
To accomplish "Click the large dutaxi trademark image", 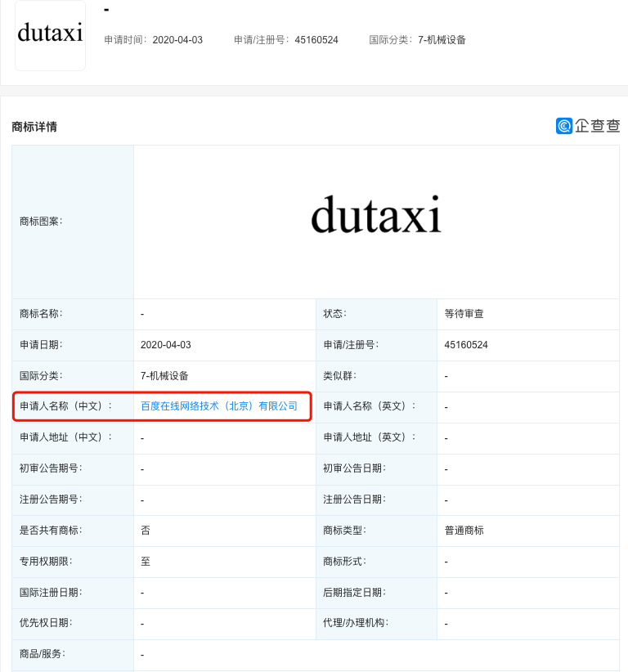I will [x=376, y=214].
